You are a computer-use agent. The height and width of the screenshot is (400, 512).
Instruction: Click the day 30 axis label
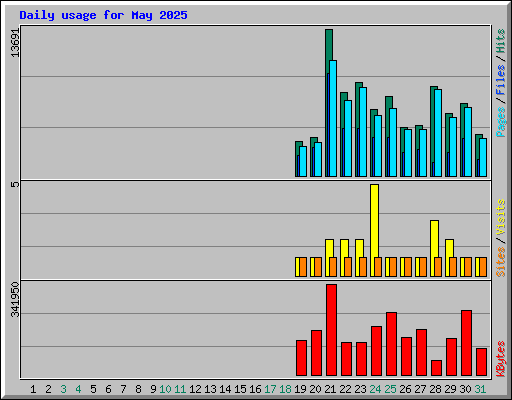(x=465, y=389)
